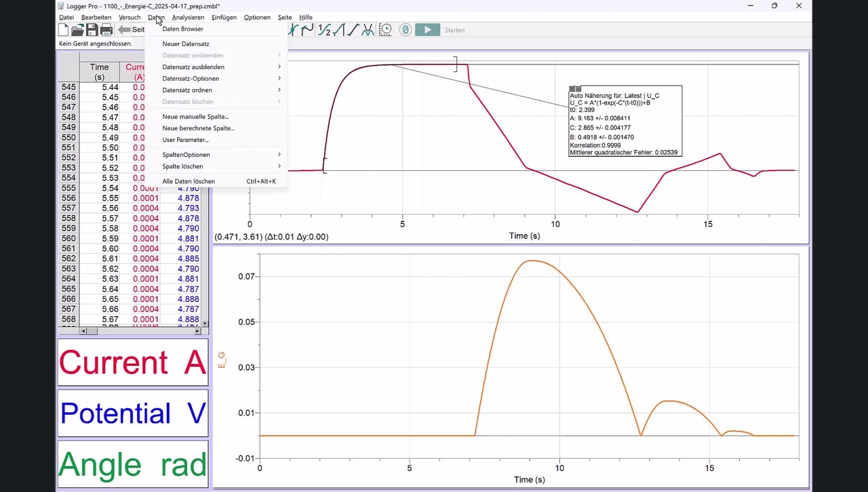The height and width of the screenshot is (492, 868).
Task: Select the tangent tool icon
Action: pos(294,30)
